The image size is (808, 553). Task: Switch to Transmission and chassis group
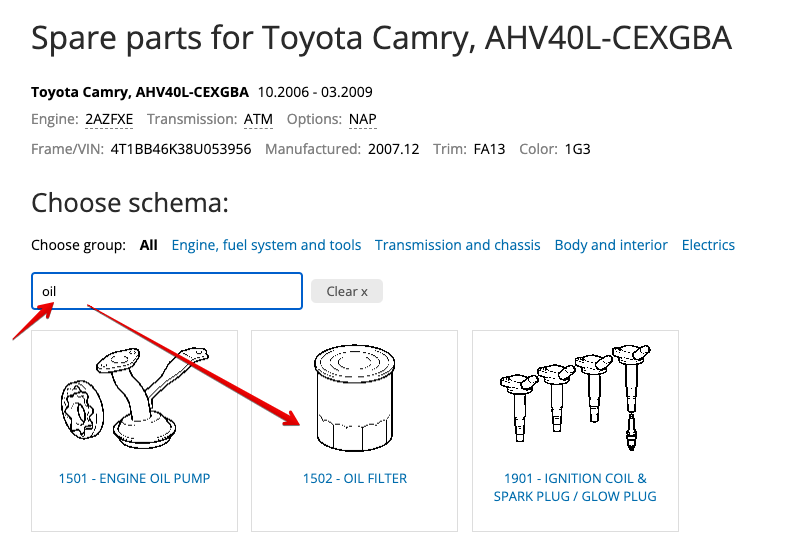[457, 245]
